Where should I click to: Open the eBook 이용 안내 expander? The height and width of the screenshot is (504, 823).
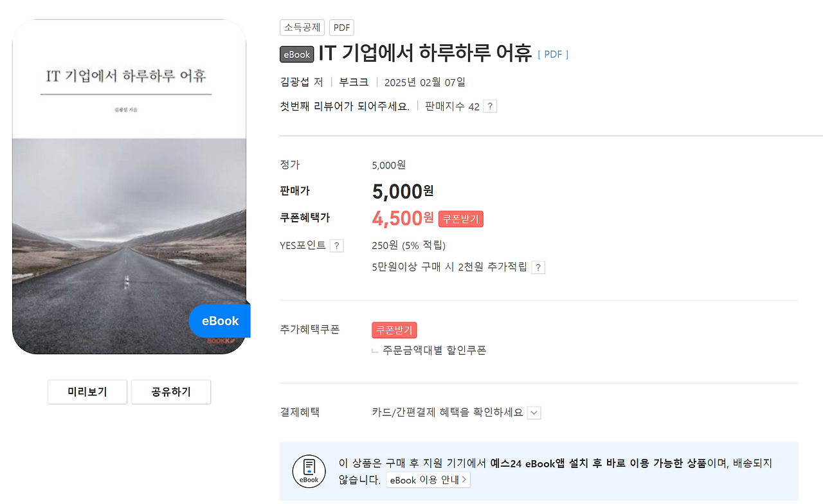pyautogui.click(x=428, y=479)
